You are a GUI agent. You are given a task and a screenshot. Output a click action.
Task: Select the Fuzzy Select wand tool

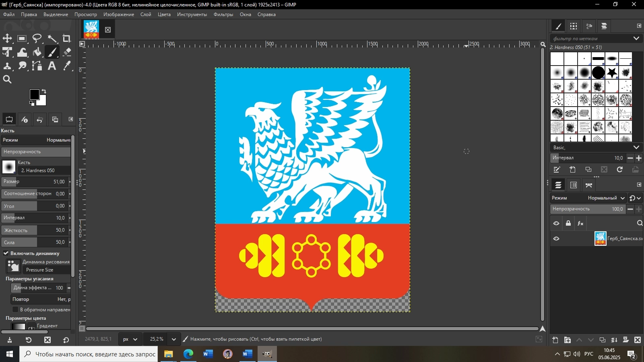point(52,39)
